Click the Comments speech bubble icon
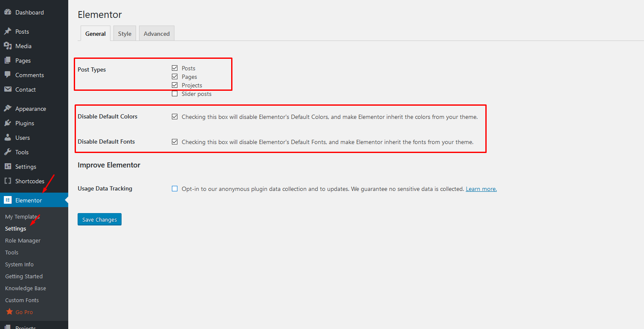 pyautogui.click(x=8, y=75)
